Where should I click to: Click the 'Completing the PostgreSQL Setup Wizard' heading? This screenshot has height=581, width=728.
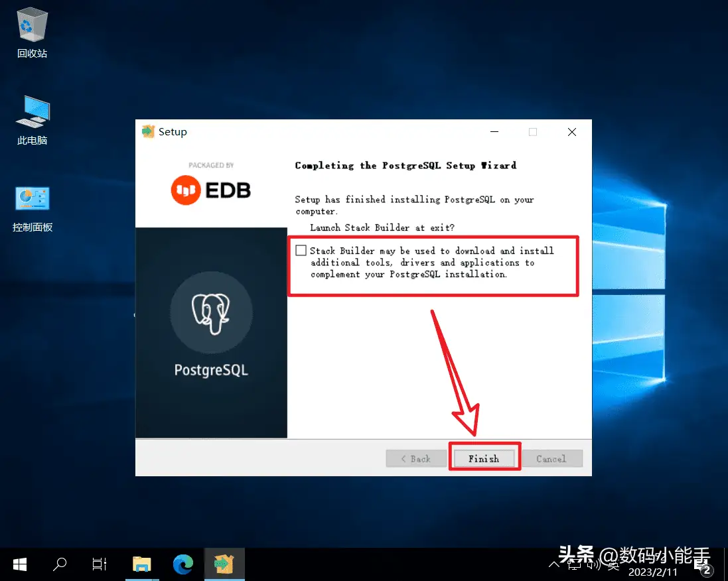(405, 166)
